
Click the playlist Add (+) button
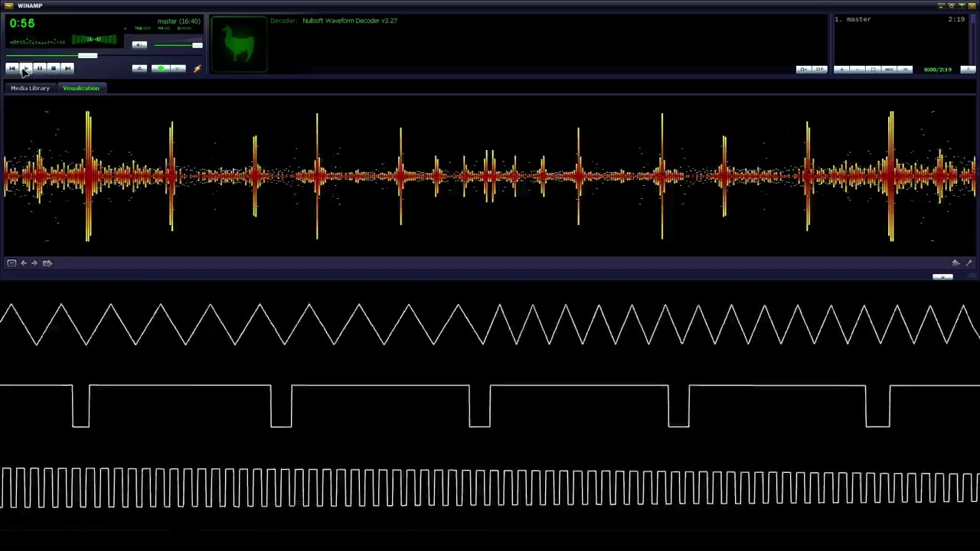[x=841, y=70]
